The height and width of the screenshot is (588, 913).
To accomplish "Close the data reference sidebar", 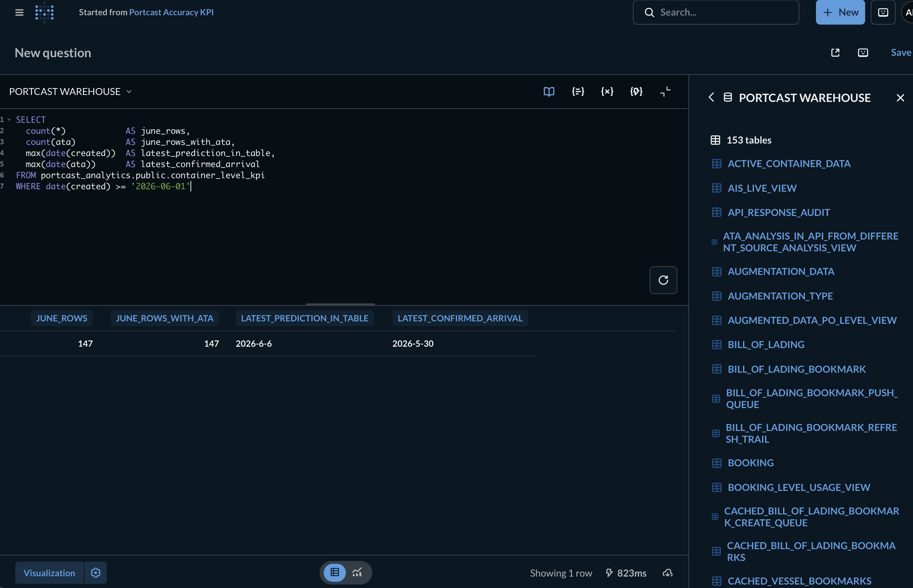I will 901,98.
